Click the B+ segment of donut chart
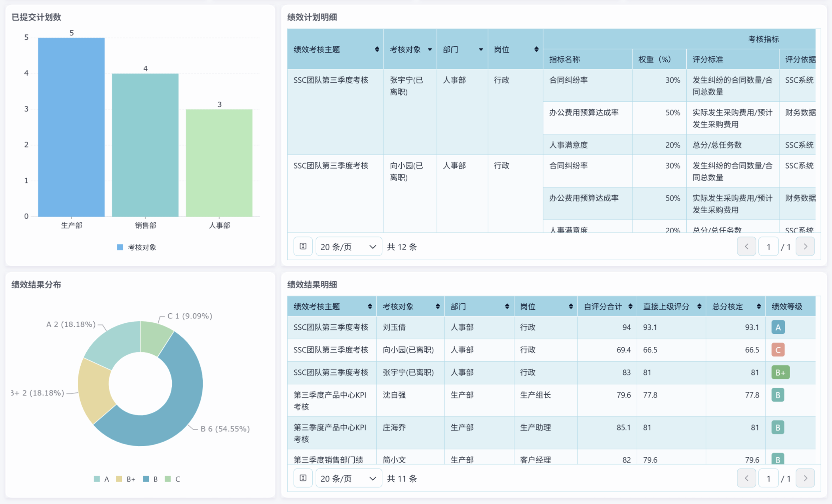 pos(94,390)
